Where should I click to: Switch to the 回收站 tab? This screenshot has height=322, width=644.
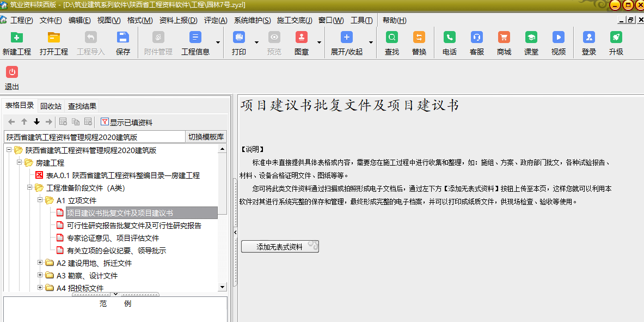[51, 106]
